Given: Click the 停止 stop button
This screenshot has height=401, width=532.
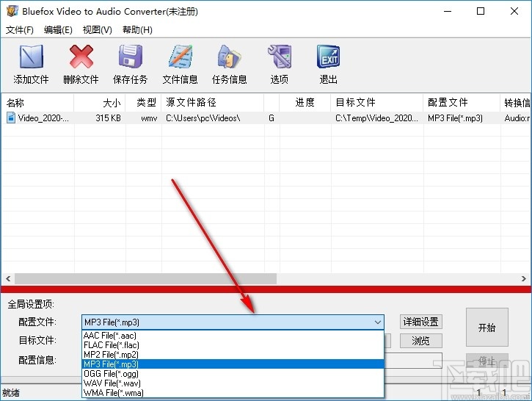Looking at the screenshot, I should pyautogui.click(x=487, y=361).
